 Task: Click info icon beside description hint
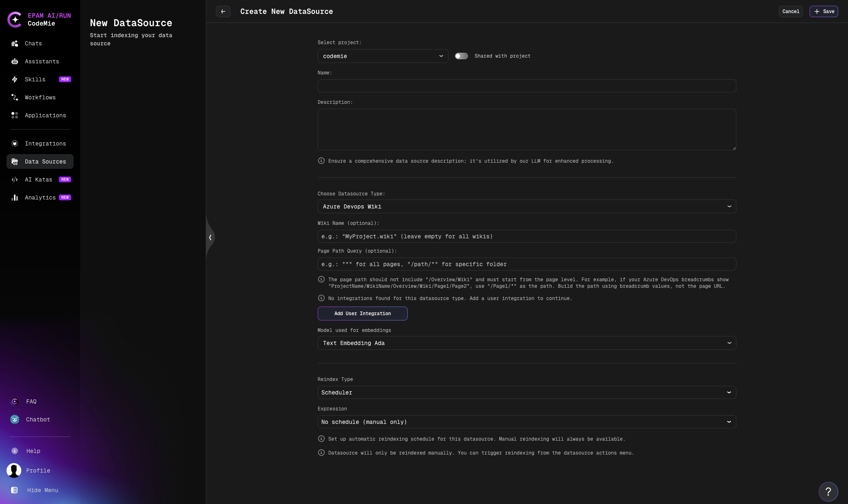(x=321, y=161)
